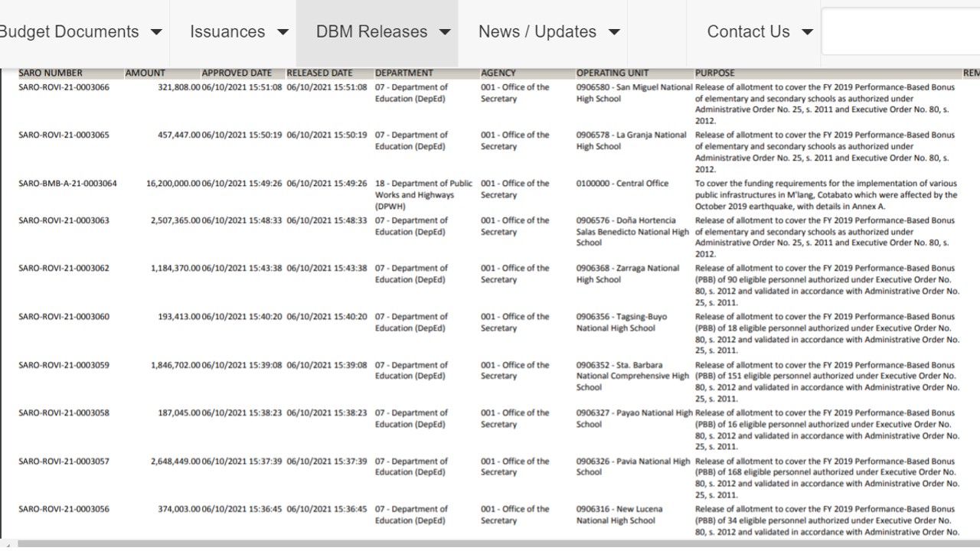Viewport: 980px width, 551px height.
Task: Click purpose text mentioning 90 eligible personnel
Action: tap(827, 285)
